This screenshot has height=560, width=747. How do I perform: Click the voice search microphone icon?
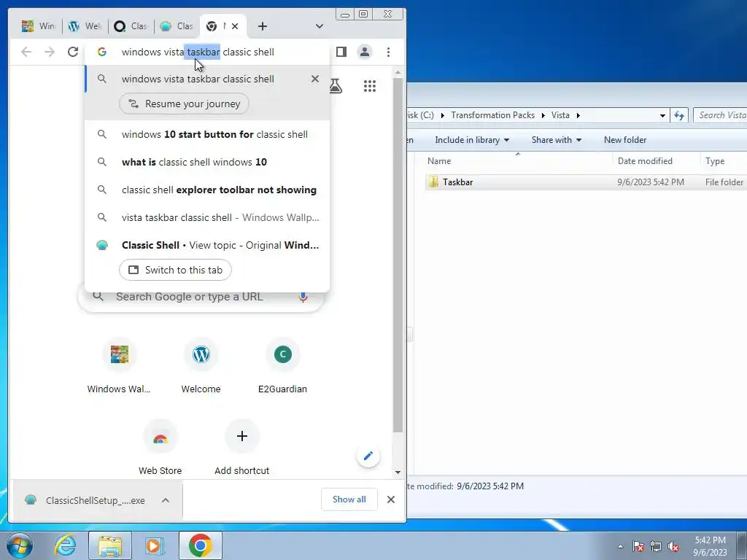coord(303,297)
